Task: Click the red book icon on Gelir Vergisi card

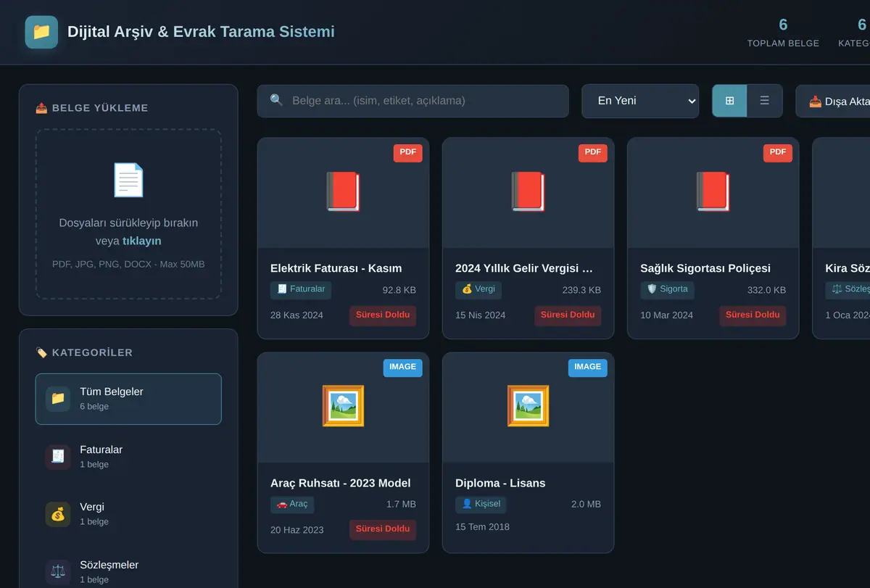Action: (528, 192)
